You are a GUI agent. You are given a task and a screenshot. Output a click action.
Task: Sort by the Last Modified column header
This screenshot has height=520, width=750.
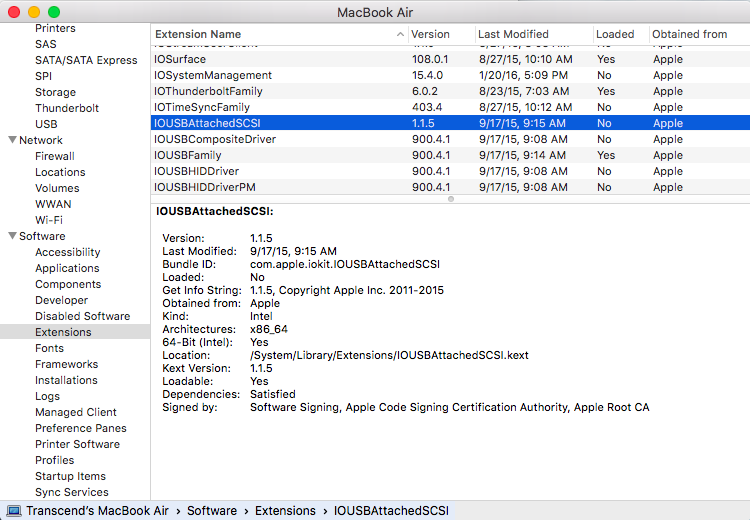[x=534, y=34]
